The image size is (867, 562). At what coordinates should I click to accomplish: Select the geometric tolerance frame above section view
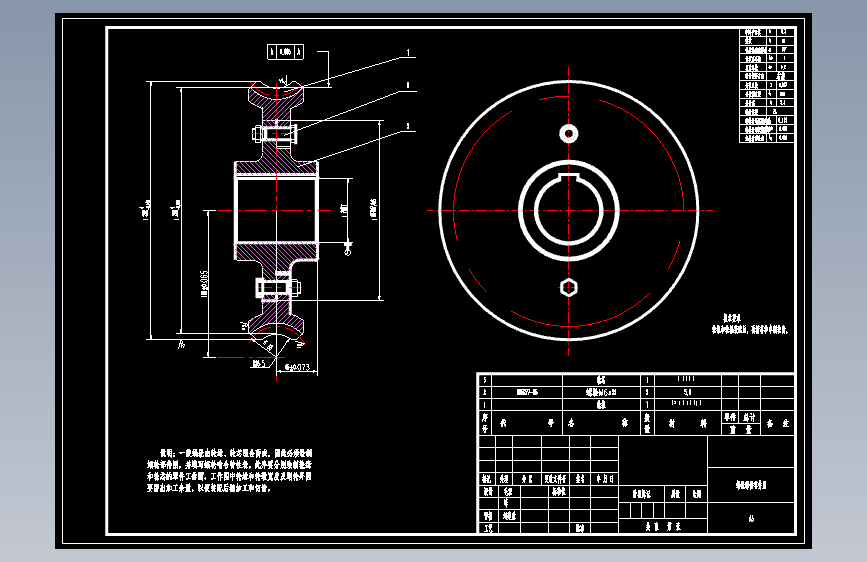(x=285, y=52)
